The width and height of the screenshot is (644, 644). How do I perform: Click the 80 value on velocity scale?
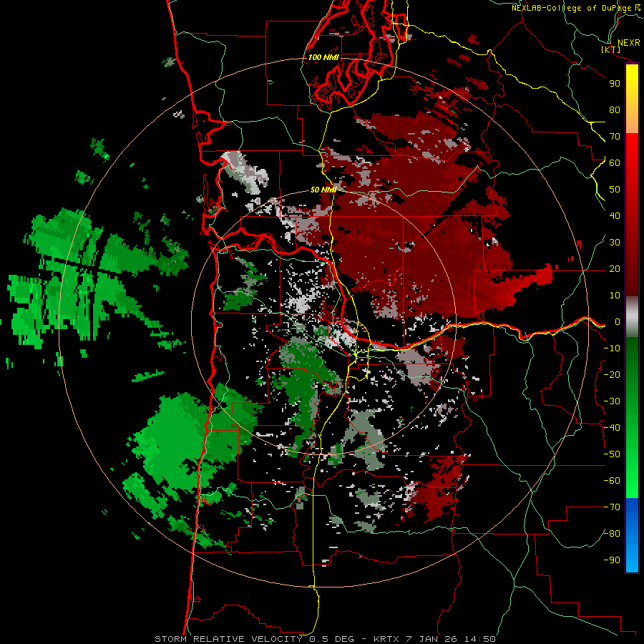pos(615,110)
